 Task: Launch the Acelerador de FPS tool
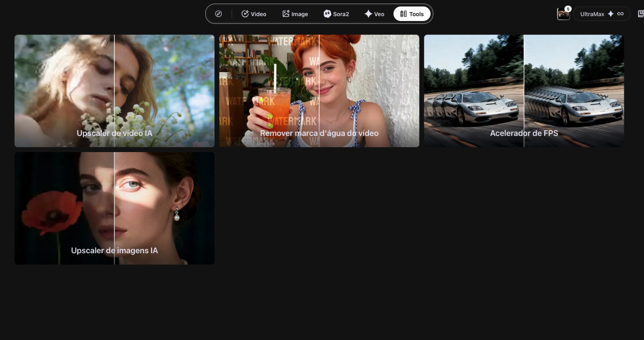(524, 91)
